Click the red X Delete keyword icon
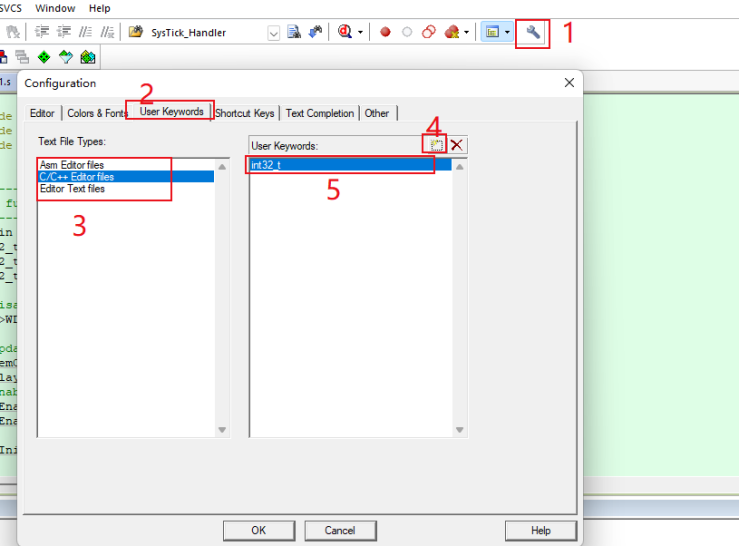This screenshot has height=546, width=739. click(457, 145)
